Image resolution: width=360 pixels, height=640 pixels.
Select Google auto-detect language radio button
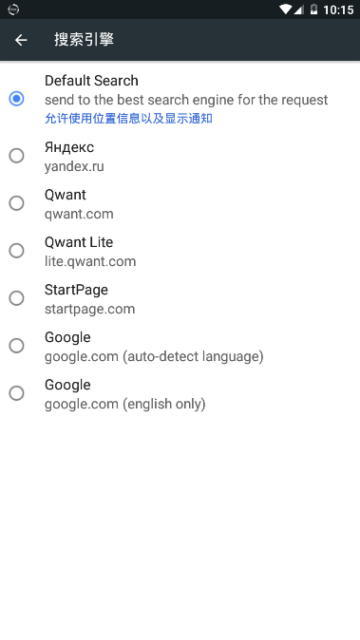17,346
